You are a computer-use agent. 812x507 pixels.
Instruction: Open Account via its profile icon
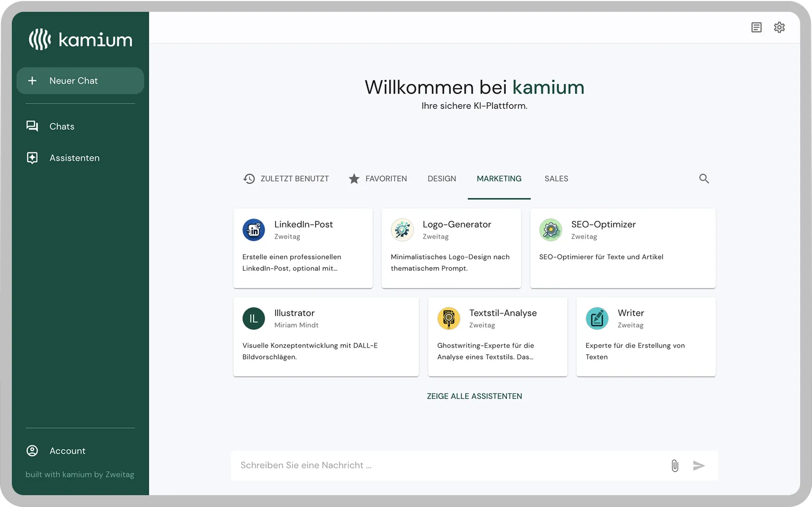coord(32,451)
